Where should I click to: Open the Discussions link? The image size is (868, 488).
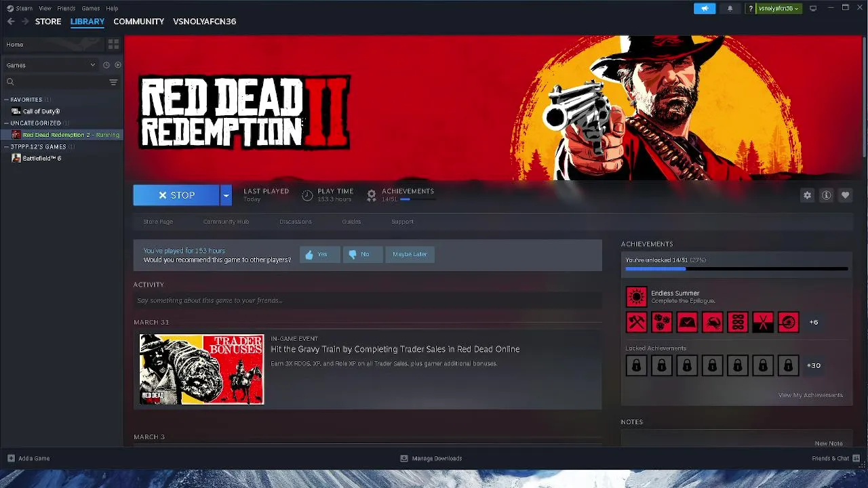(296, 222)
